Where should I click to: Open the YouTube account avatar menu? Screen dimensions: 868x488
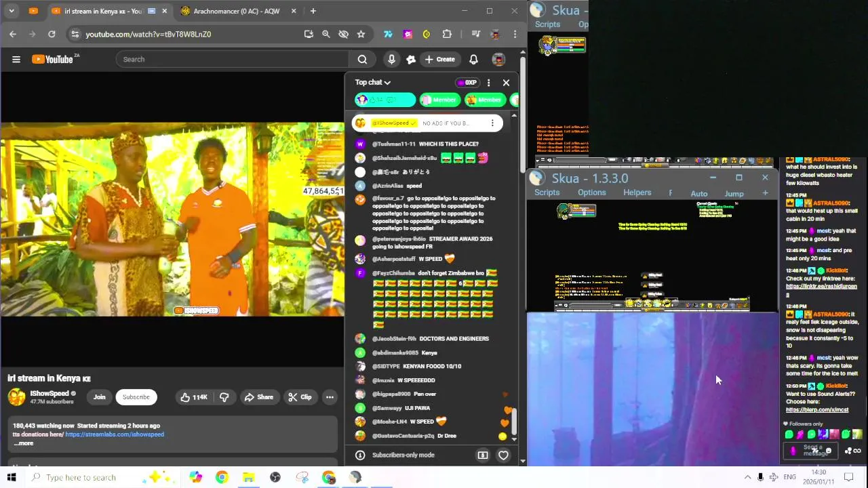pyautogui.click(x=498, y=60)
